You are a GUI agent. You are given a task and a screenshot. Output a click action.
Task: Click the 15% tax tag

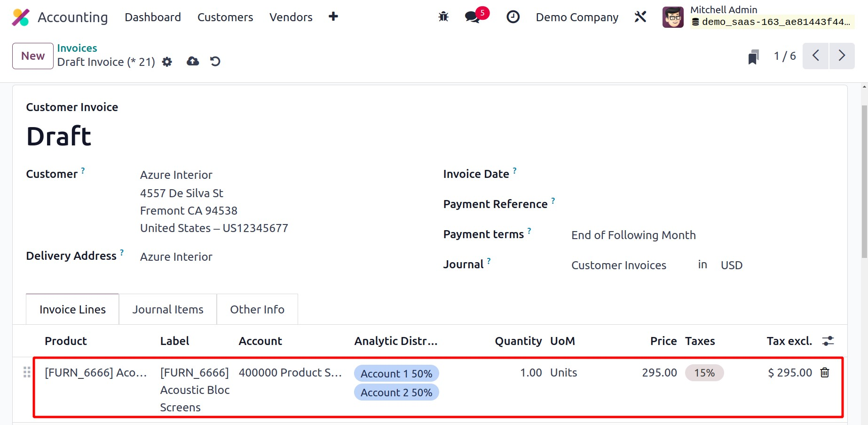click(x=704, y=373)
